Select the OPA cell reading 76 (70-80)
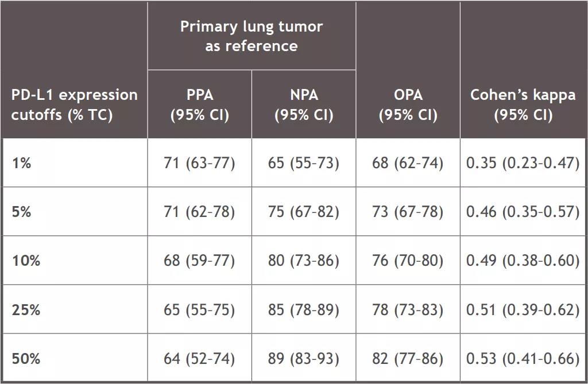This screenshot has width=588, height=384. 408,261
